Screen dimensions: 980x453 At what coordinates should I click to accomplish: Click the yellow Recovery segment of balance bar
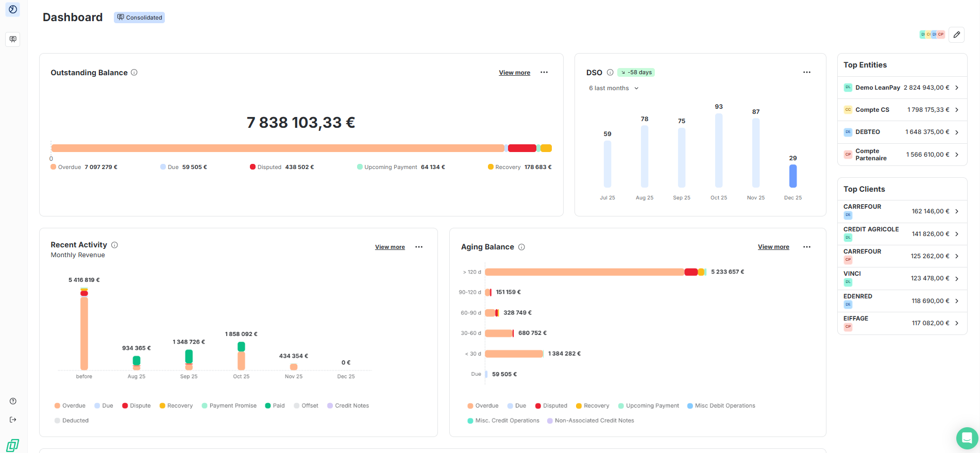click(x=546, y=148)
